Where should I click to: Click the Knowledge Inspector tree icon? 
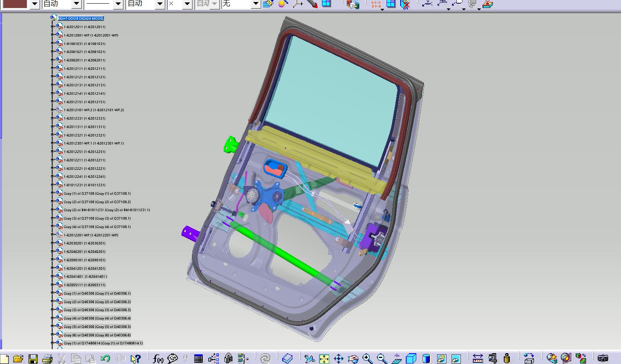(214, 358)
